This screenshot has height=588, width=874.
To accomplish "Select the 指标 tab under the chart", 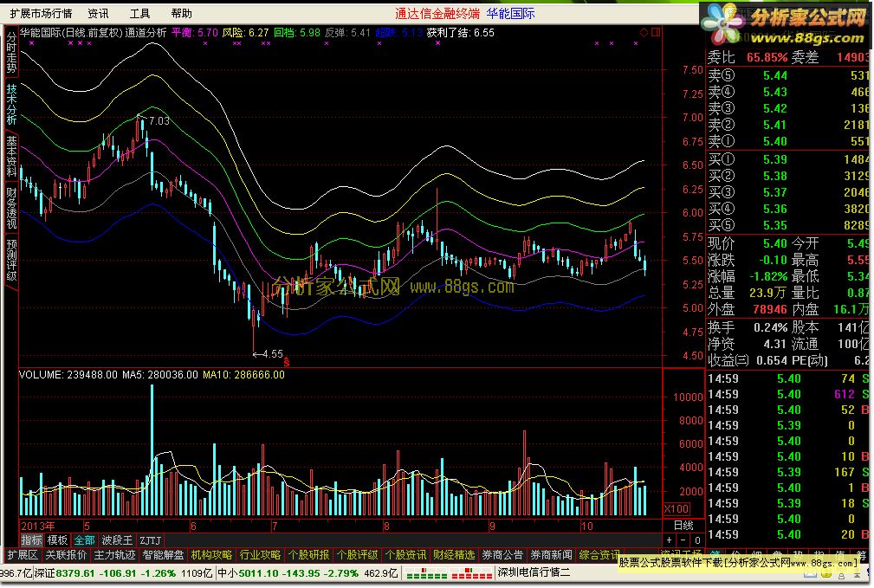I will pyautogui.click(x=31, y=540).
